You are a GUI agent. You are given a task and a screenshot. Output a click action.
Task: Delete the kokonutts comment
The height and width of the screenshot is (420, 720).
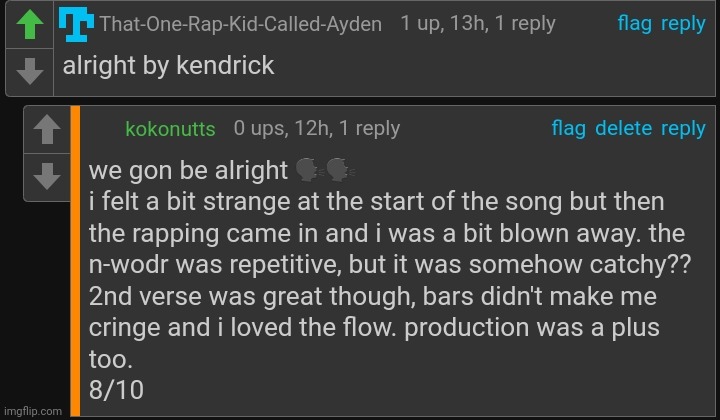point(624,128)
